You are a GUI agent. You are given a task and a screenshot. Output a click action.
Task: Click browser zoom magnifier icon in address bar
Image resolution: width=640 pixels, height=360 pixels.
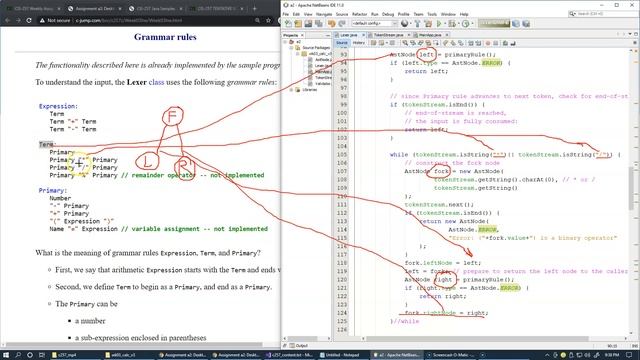(x=257, y=20)
